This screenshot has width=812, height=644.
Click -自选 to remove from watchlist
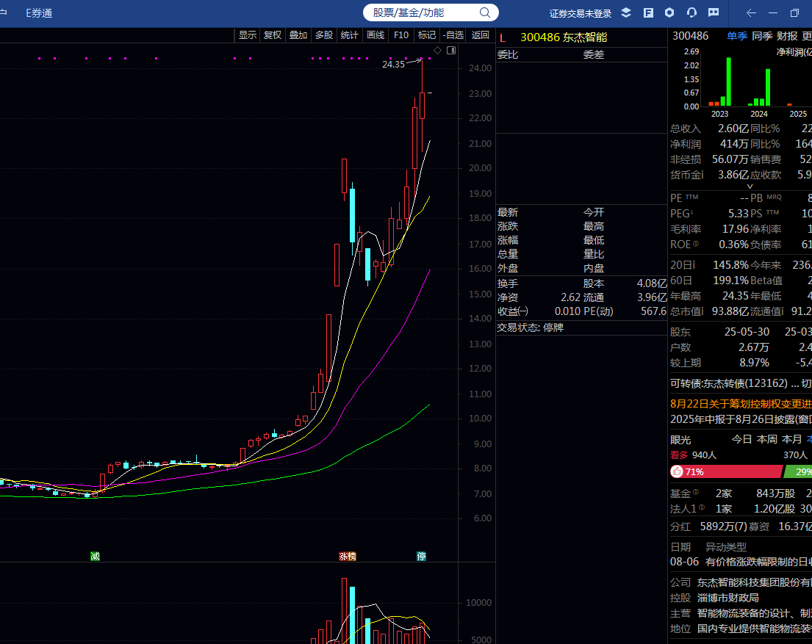[x=453, y=35]
